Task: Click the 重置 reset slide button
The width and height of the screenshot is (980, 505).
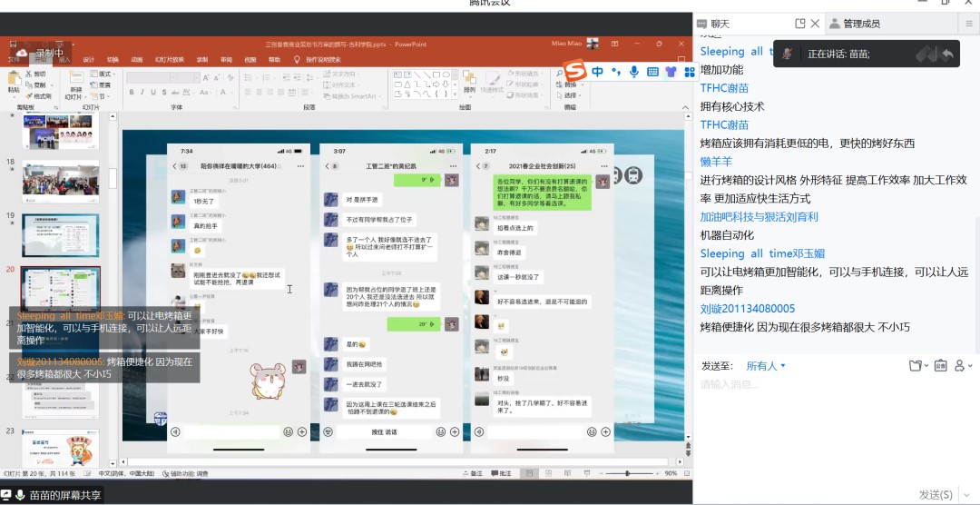Action: click(101, 85)
